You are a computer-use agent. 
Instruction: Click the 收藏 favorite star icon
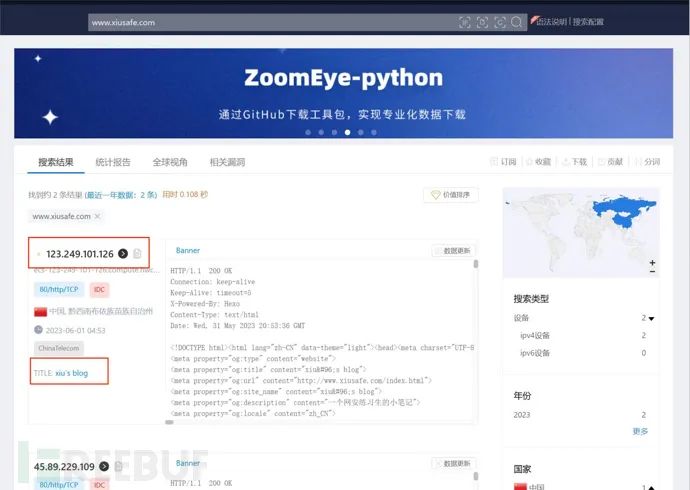click(x=530, y=161)
